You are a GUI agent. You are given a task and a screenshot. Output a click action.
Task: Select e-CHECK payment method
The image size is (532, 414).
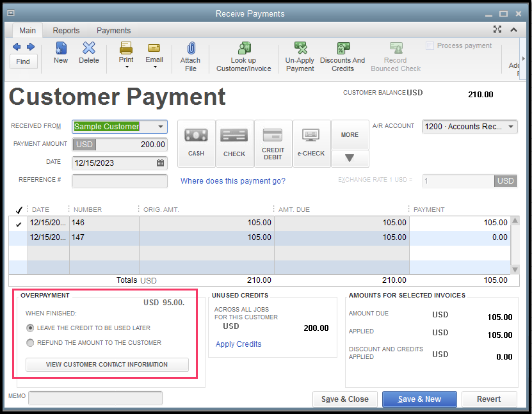click(311, 143)
